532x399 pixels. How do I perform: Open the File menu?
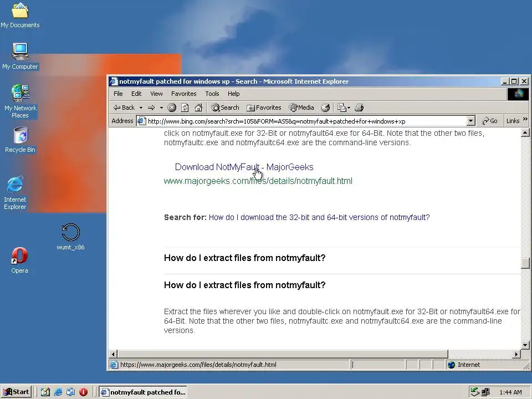tap(118, 94)
